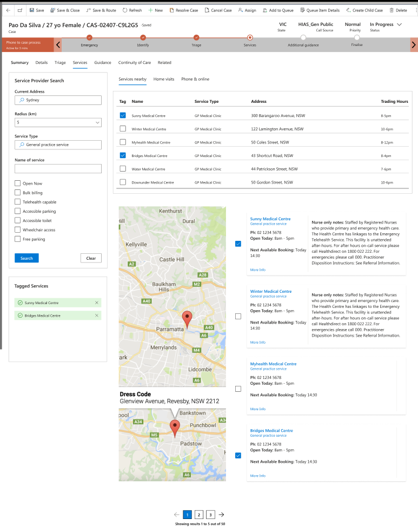Remove Bridges Medical Centre tagged service
418x532 pixels.
[x=97, y=316]
